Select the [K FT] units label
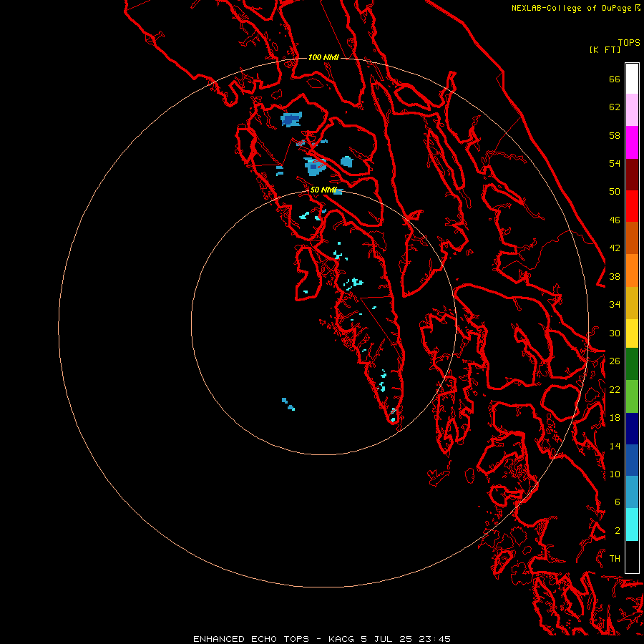This screenshot has height=644, width=644. pos(605,49)
